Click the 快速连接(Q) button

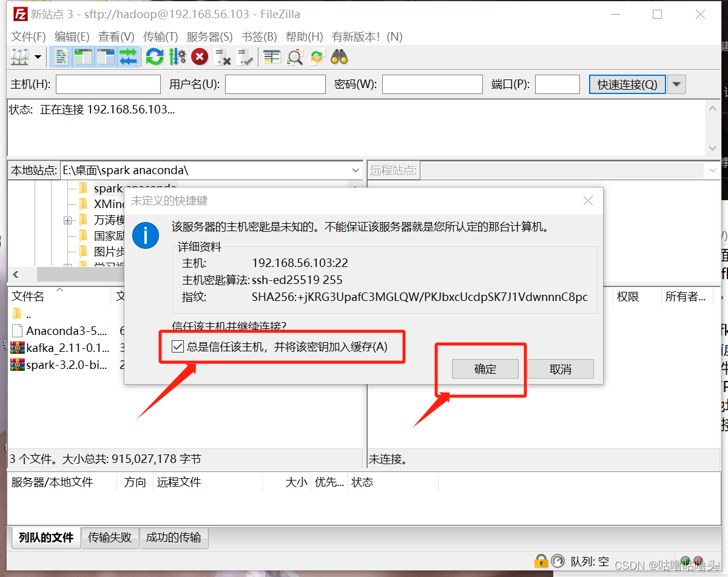click(x=627, y=84)
